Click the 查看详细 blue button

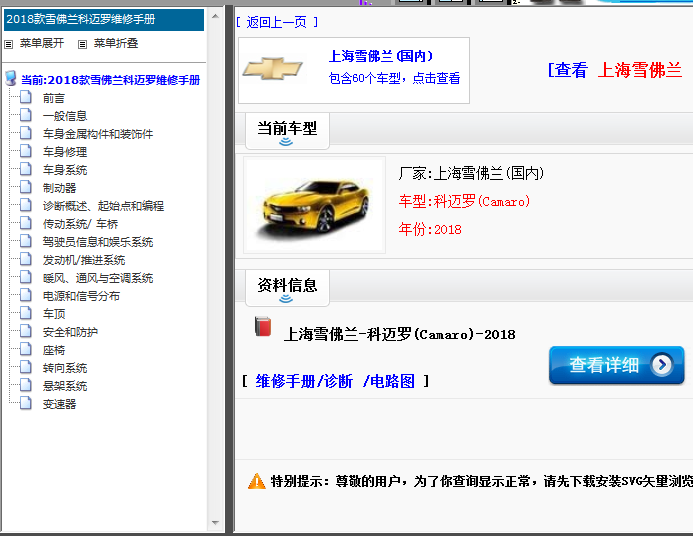pos(617,365)
